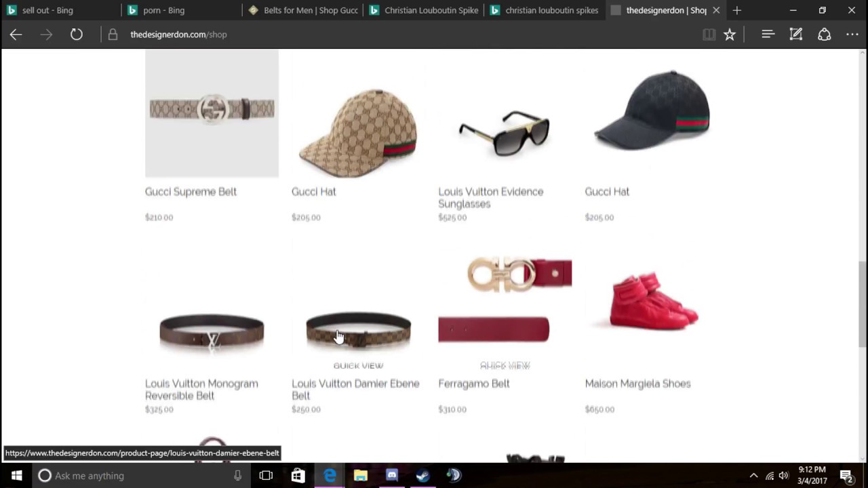The image size is (868, 488).
Task: Switch to 'porn - Bing' tab
Action: pyautogui.click(x=181, y=10)
